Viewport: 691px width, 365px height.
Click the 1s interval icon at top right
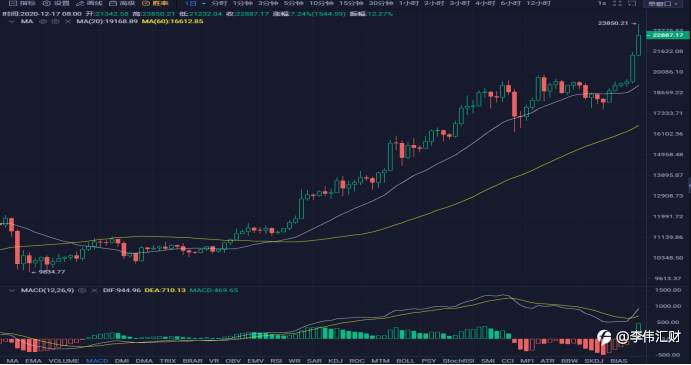click(602, 3)
